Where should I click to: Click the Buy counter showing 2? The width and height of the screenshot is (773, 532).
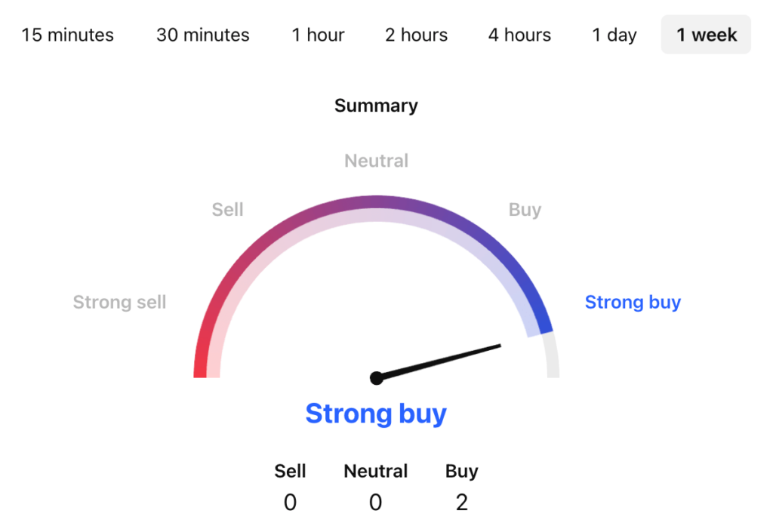[x=461, y=502]
